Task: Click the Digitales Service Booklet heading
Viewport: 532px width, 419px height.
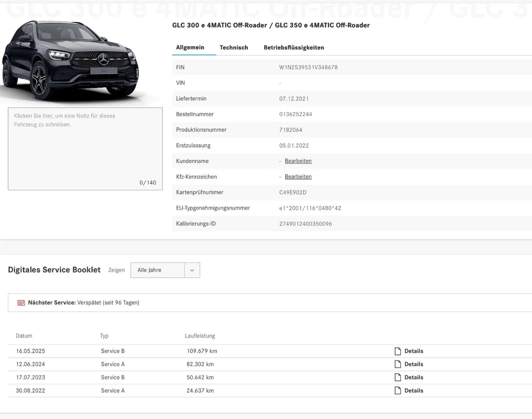Action: click(54, 270)
